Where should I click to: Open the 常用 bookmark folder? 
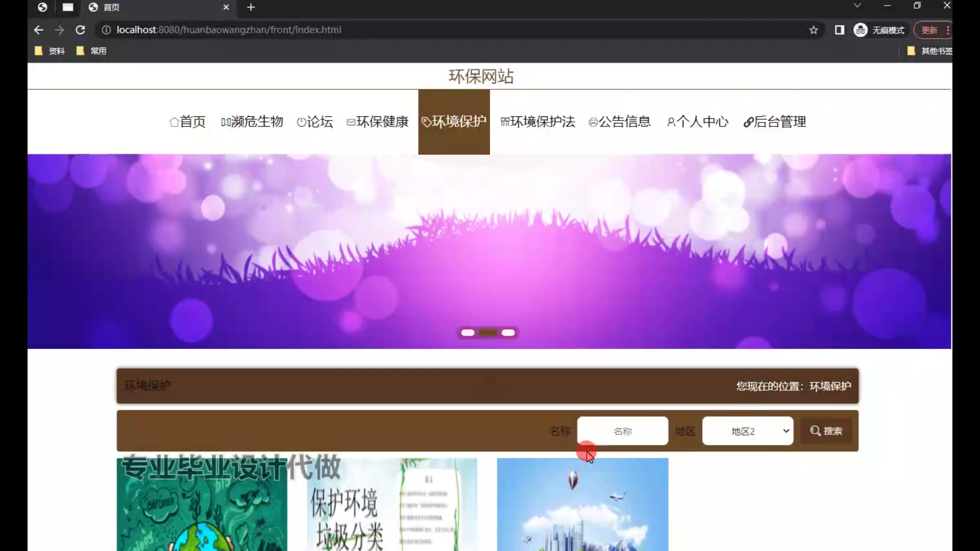[x=91, y=51]
